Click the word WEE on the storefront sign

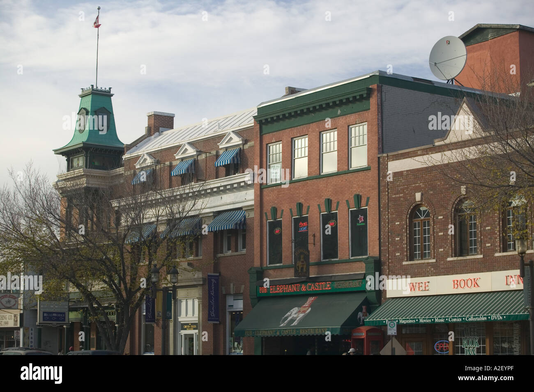419,286
